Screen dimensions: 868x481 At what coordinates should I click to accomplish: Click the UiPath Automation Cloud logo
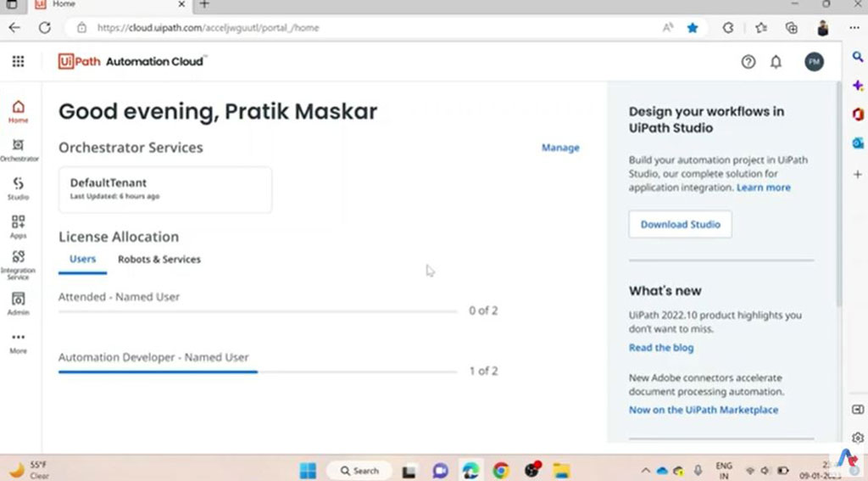pyautogui.click(x=132, y=62)
